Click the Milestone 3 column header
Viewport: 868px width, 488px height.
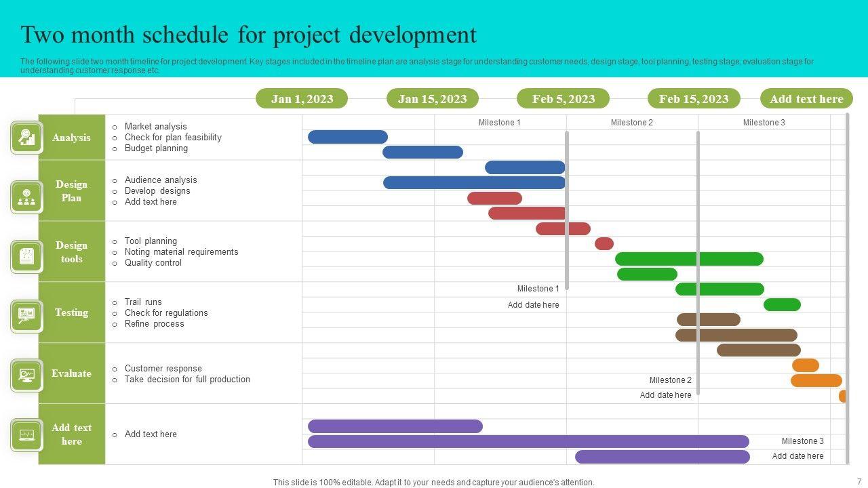coord(764,123)
